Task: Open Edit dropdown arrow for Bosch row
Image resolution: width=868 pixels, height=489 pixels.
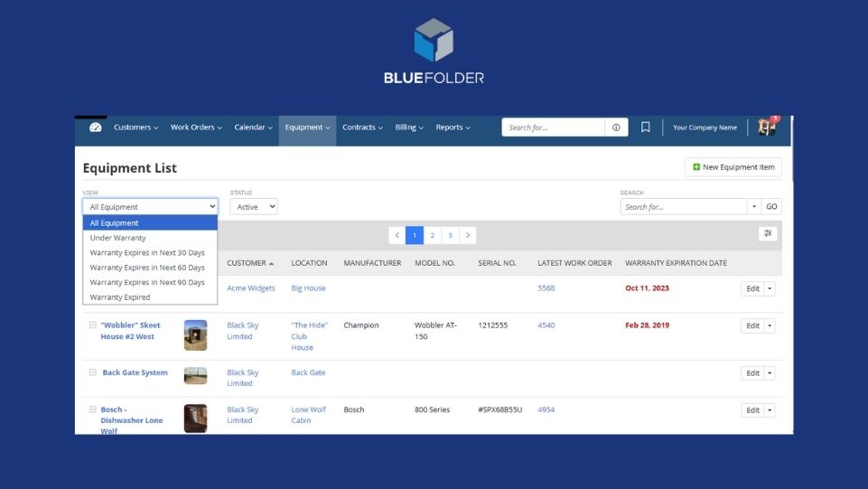Action: pos(770,410)
